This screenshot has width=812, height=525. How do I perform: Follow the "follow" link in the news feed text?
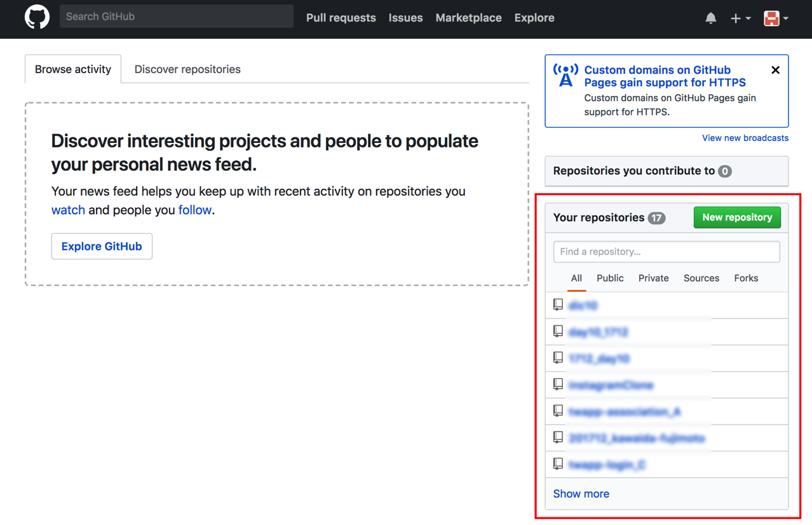(x=195, y=210)
